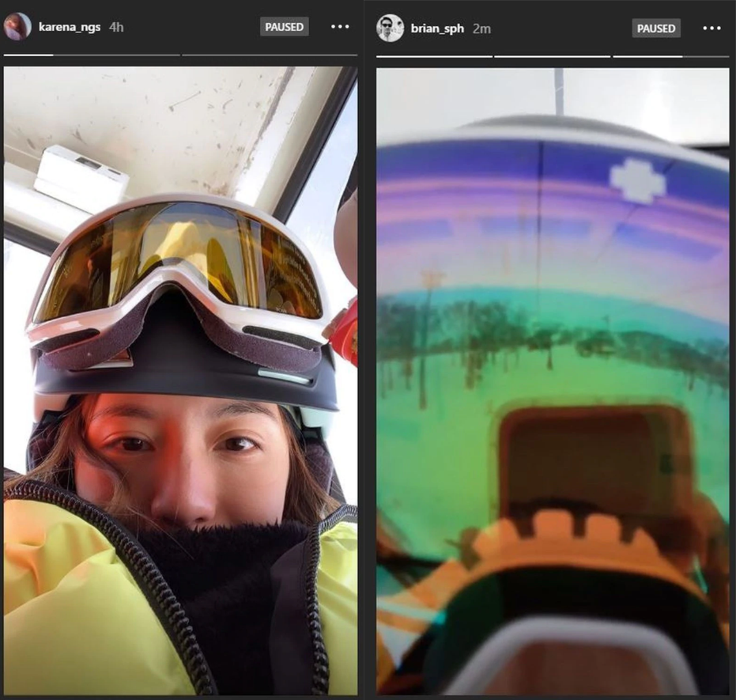736x700 pixels.
Task: Click the brian_sph username
Action: click(437, 28)
